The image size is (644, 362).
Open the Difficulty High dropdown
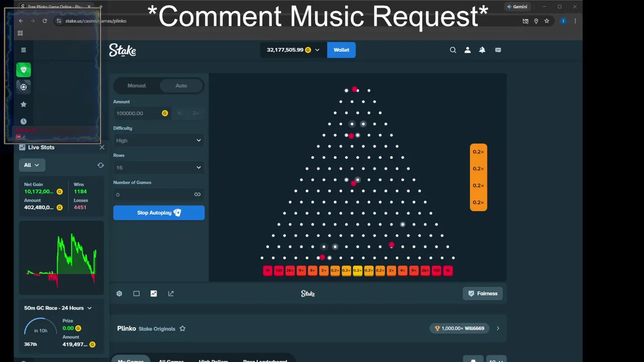coord(158,140)
